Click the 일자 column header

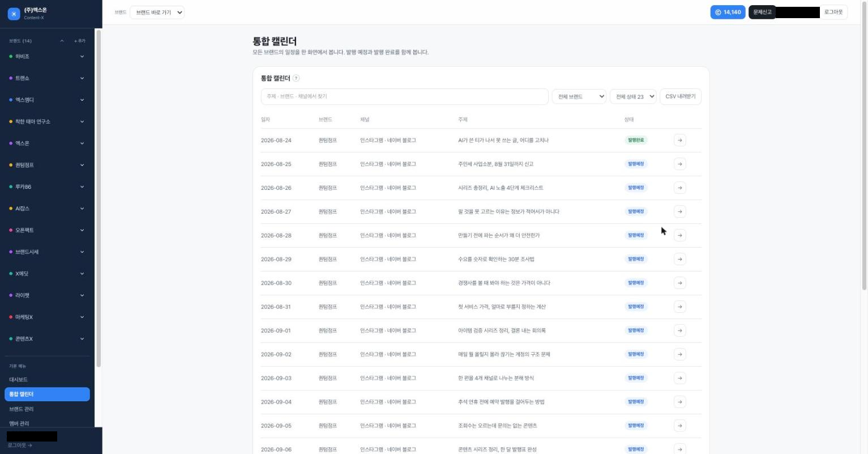(266, 120)
